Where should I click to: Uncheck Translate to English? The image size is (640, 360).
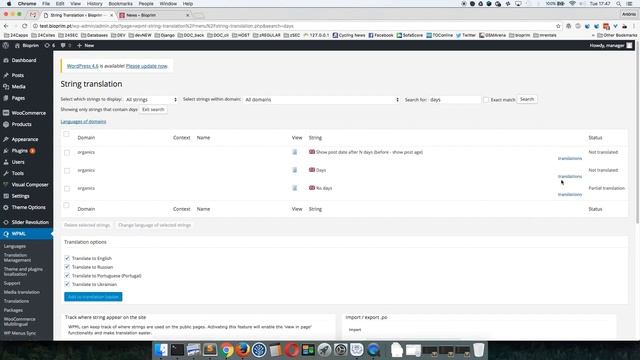click(67, 258)
